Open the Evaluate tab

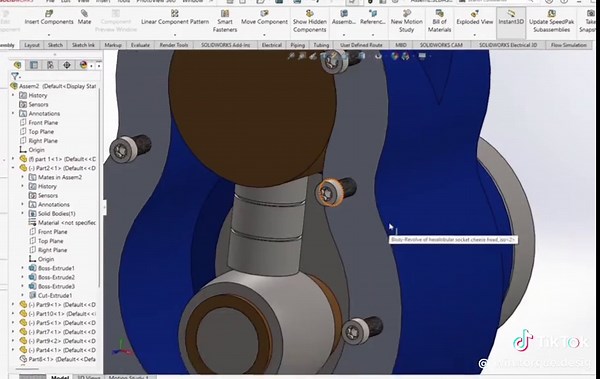click(140, 45)
